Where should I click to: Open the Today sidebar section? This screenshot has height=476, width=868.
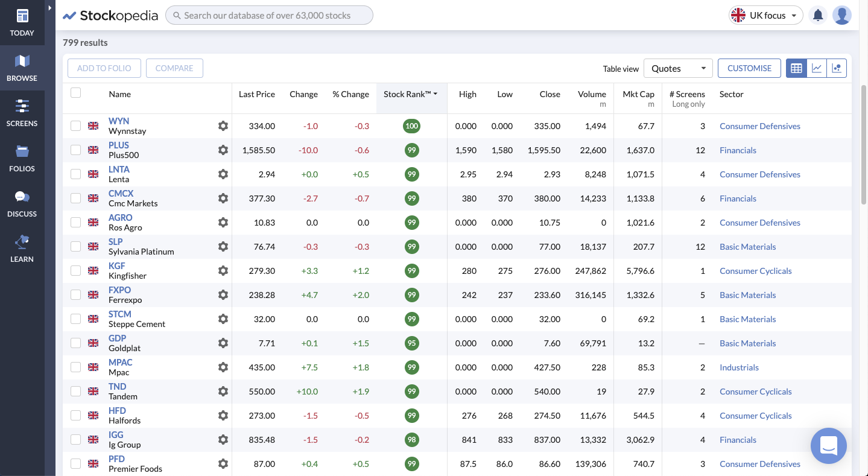[22, 22]
